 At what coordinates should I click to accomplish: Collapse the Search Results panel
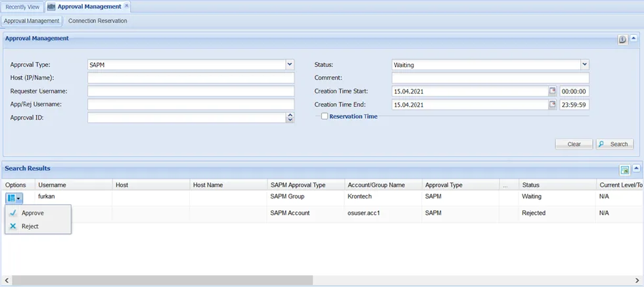636,168
